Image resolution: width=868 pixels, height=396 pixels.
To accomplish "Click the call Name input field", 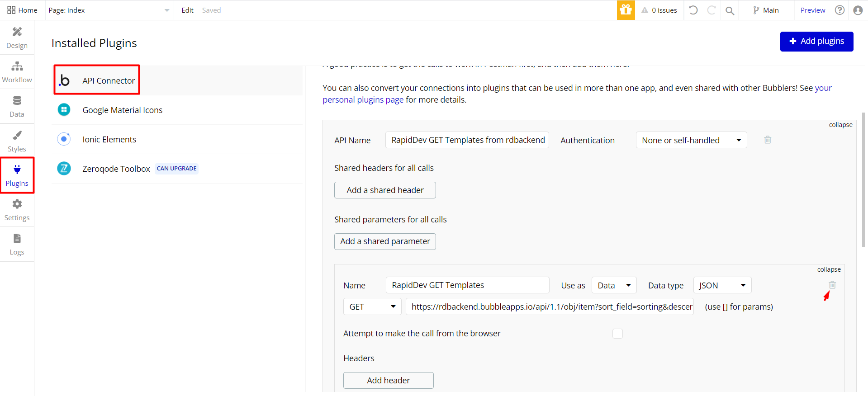I will (468, 285).
